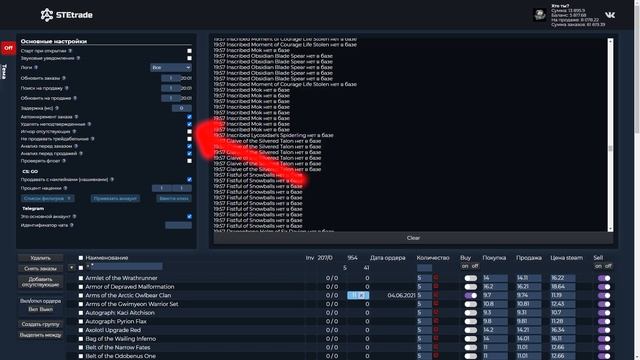Click Добавить отсутствующие button

tap(40, 282)
